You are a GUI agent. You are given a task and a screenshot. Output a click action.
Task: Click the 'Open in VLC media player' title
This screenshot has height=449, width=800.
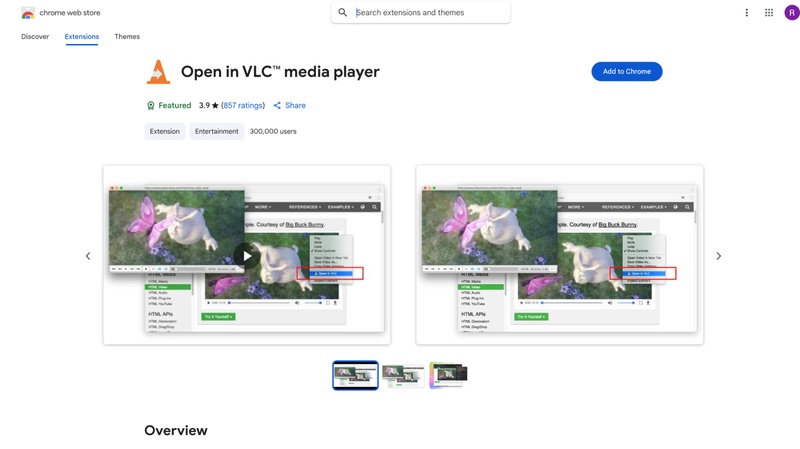[280, 72]
